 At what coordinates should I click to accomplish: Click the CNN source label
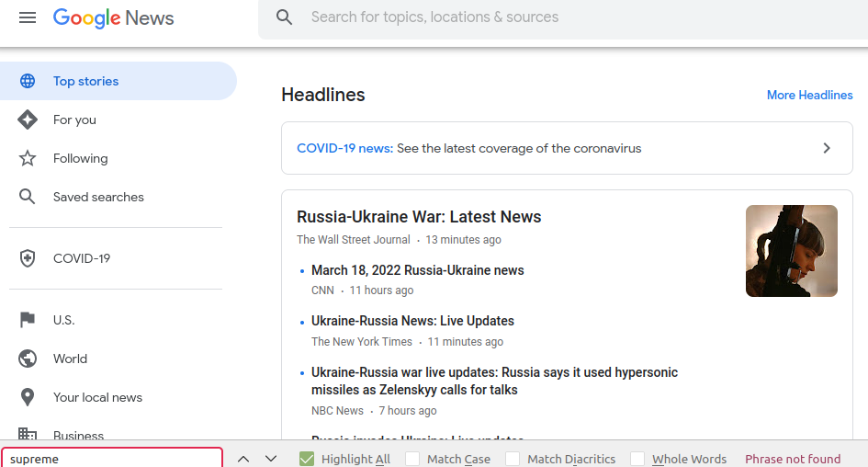322,290
